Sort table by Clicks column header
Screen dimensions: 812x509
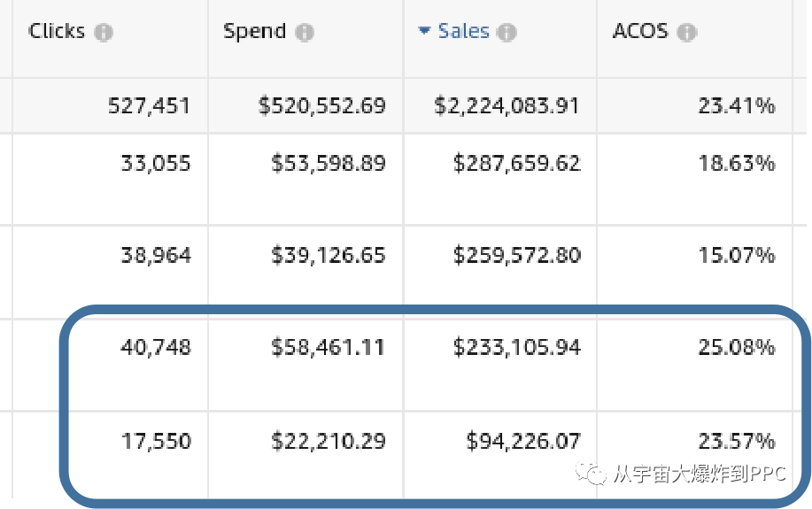pos(57,31)
